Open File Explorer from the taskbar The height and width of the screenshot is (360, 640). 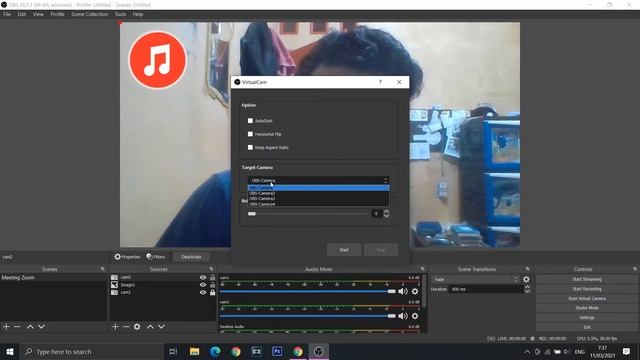point(195,351)
